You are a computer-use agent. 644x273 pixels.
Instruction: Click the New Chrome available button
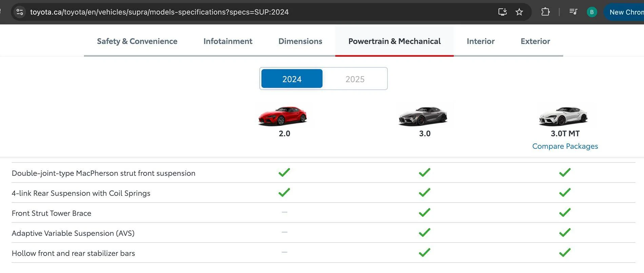624,12
